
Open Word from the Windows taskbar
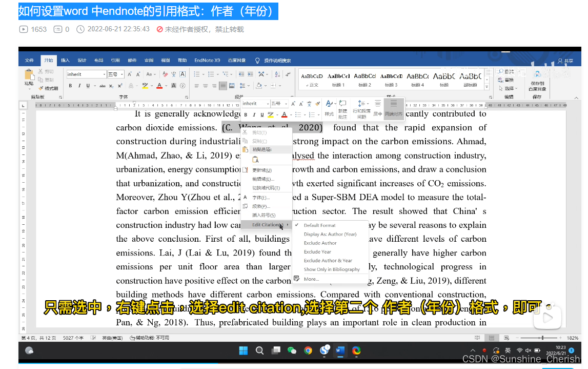(x=339, y=351)
